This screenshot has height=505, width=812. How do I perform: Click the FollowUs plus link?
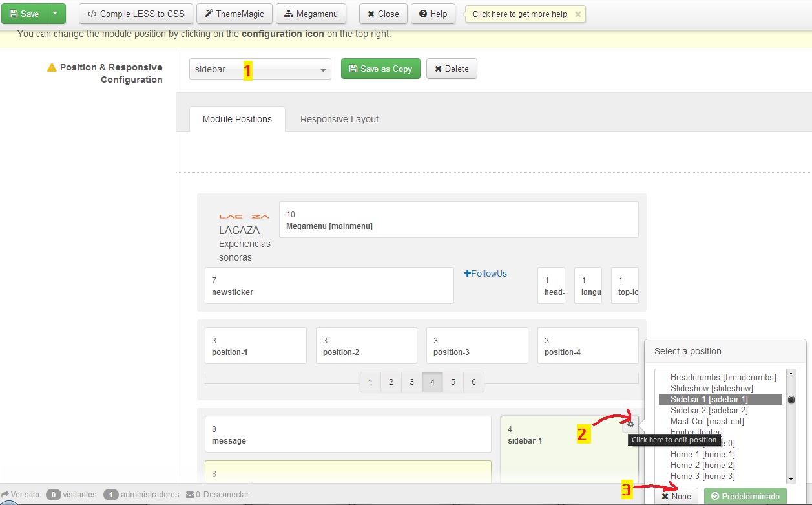[486, 274]
